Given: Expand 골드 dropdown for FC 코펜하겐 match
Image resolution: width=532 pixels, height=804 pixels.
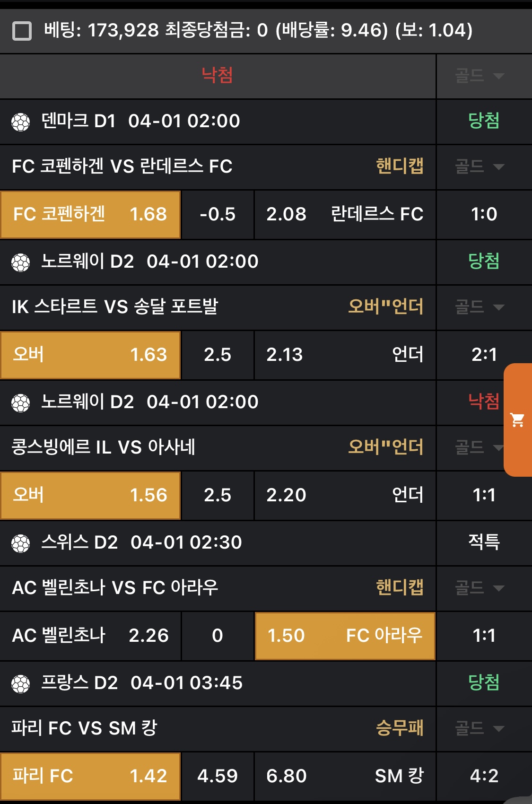Looking at the screenshot, I should click(x=480, y=166).
